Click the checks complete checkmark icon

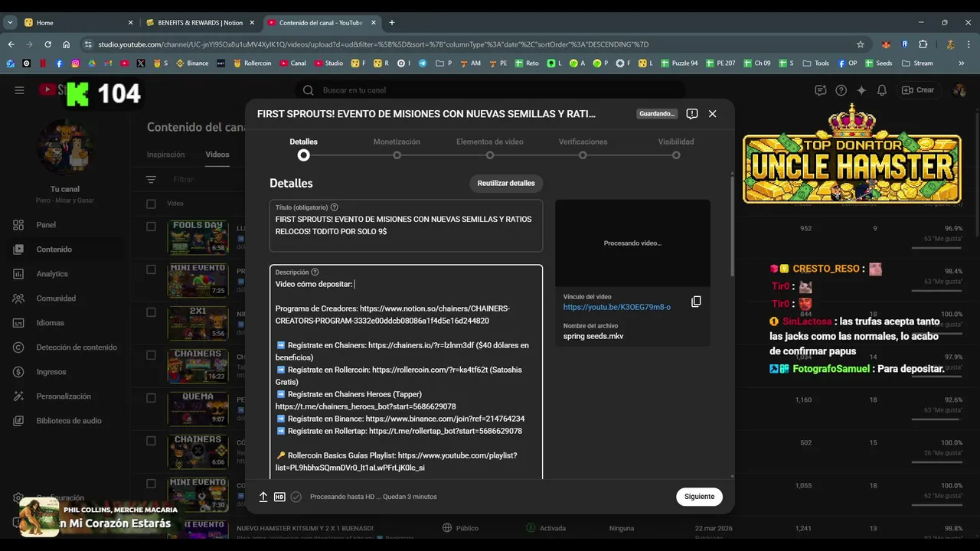point(296,497)
